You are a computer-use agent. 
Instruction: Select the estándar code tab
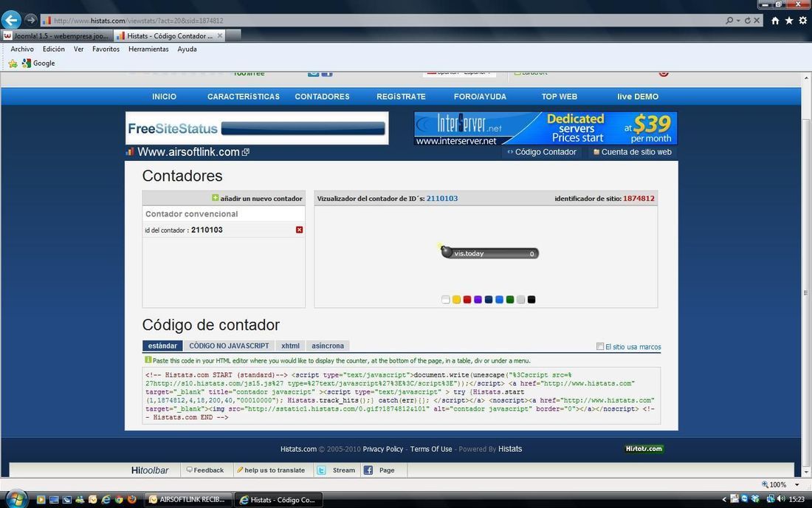[x=162, y=346]
